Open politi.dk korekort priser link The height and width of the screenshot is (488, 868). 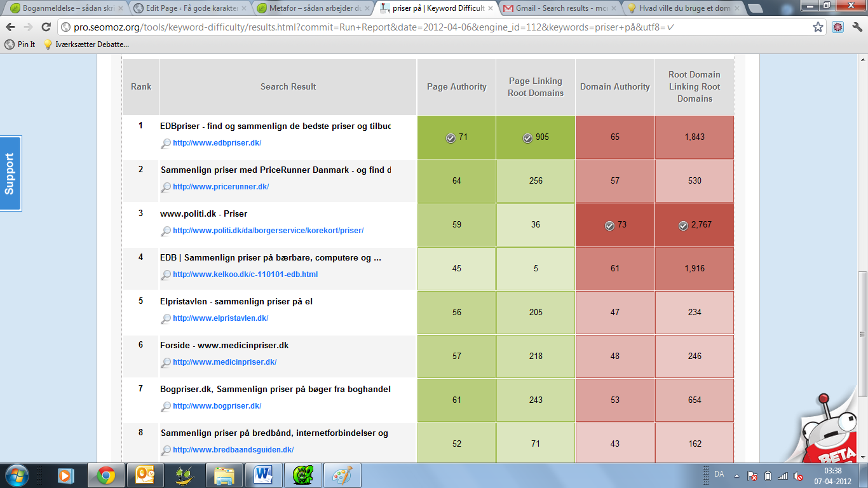click(x=268, y=231)
